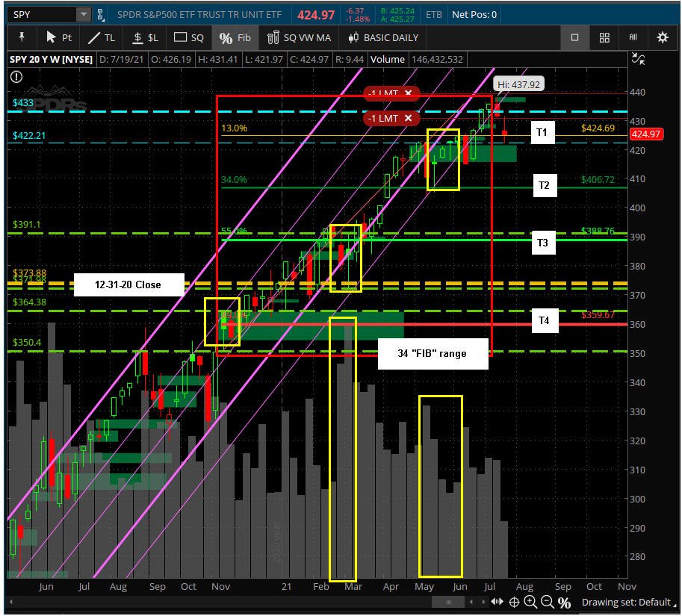Screen dimensions: 682x616
Task: Open the BASIC DAILY style menu
Action: pos(383,38)
